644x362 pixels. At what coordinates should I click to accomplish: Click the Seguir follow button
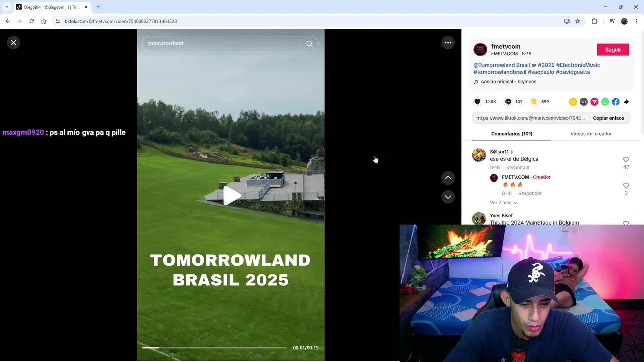click(613, 50)
